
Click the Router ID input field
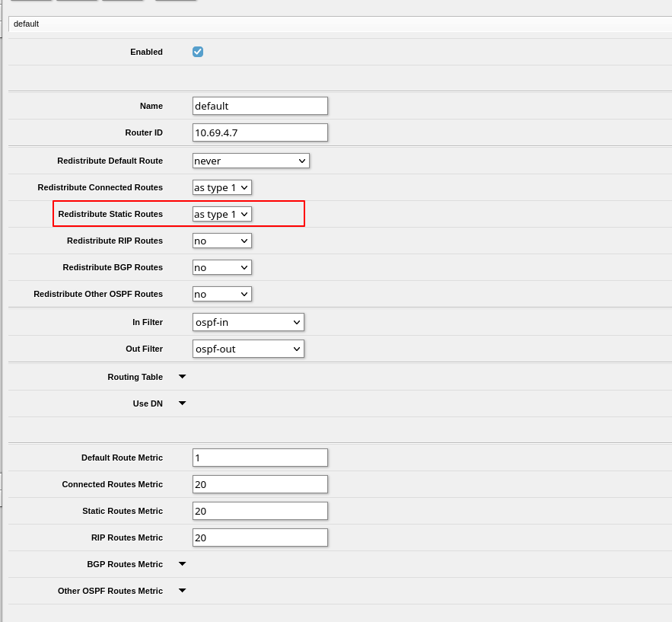260,132
